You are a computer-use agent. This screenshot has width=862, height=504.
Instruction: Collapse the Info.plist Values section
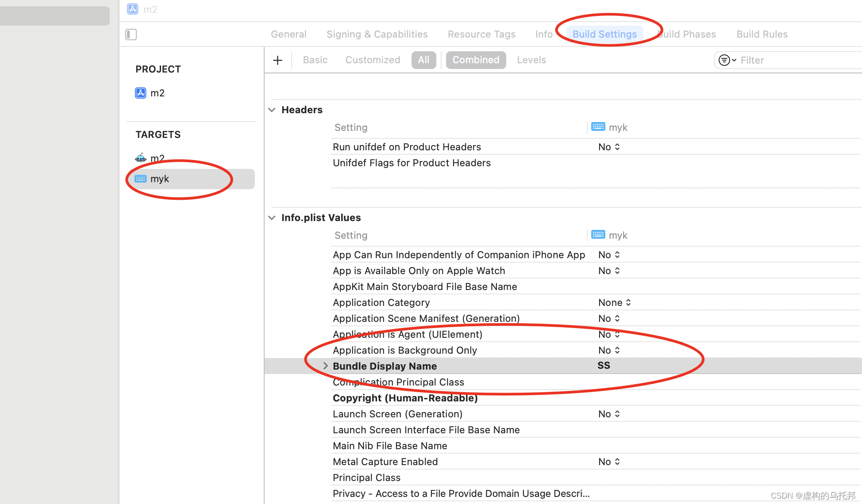tap(272, 218)
